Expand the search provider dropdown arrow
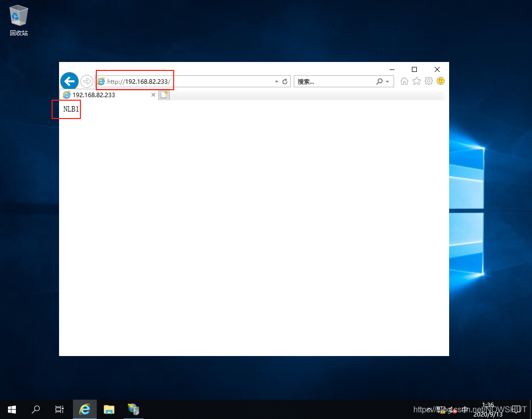This screenshot has height=419, width=532. click(x=387, y=82)
